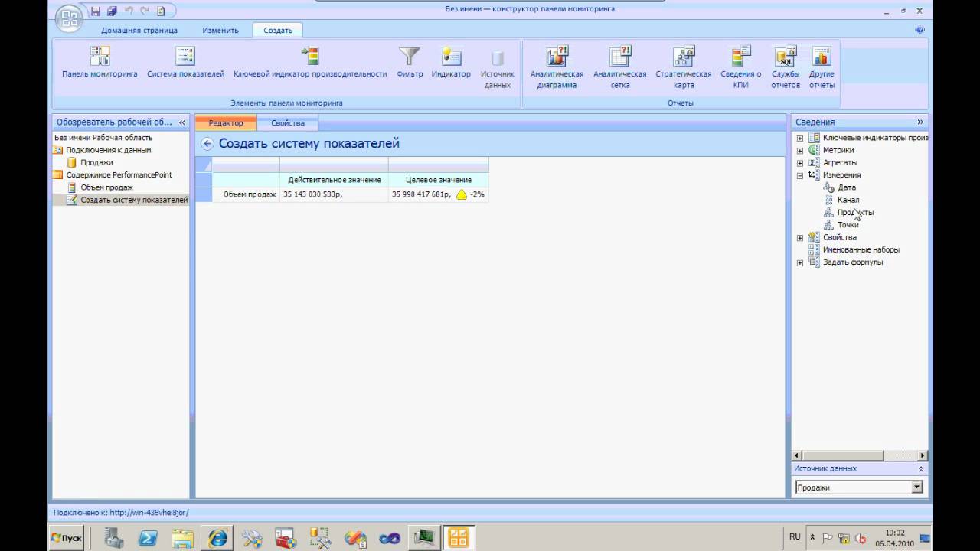Click the Панель мониторинга ribbon icon

click(100, 56)
